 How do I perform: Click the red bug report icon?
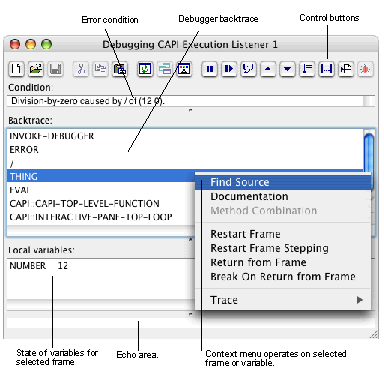point(365,69)
